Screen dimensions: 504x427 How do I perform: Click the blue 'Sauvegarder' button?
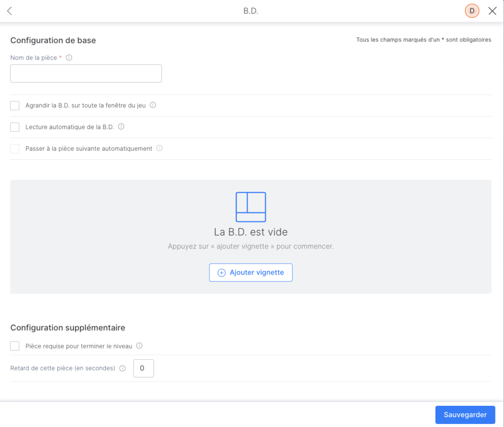(x=465, y=415)
